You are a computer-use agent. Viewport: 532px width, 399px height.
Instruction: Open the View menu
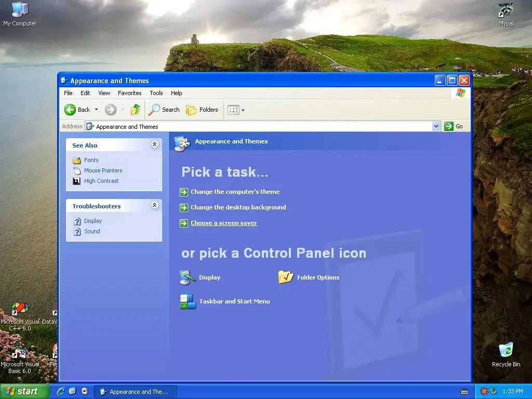104,93
